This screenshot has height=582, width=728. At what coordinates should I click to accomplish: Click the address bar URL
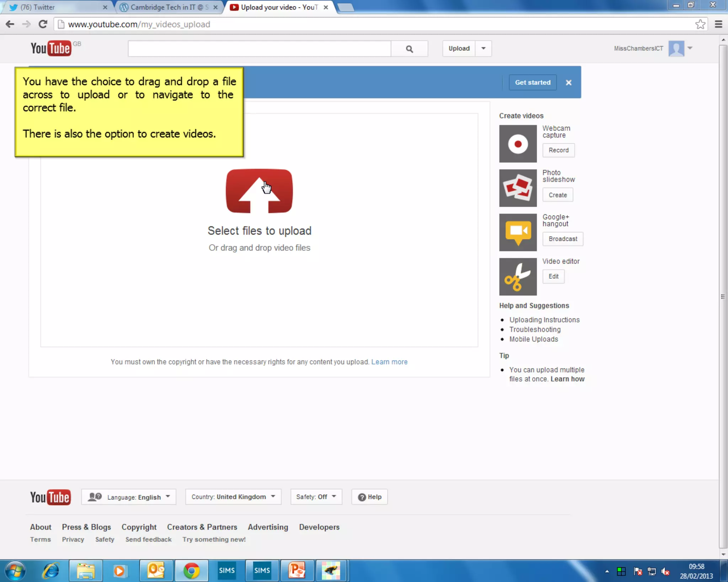(x=139, y=24)
